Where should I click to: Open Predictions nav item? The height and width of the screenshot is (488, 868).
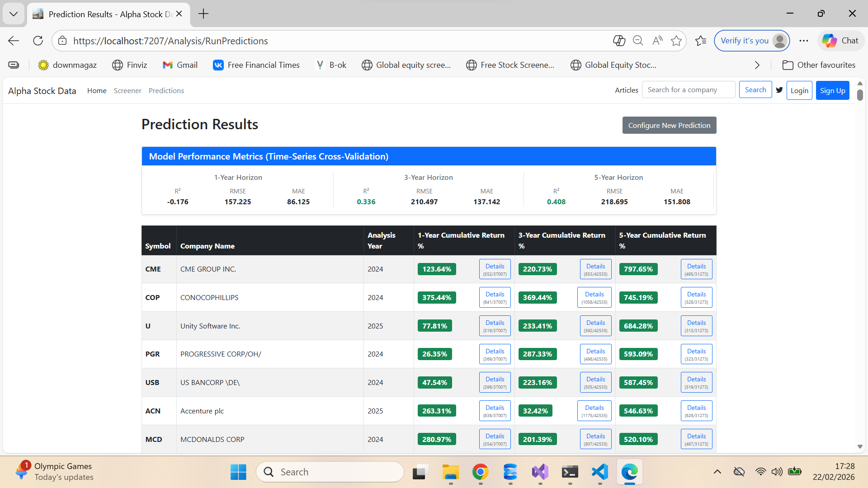[166, 91]
